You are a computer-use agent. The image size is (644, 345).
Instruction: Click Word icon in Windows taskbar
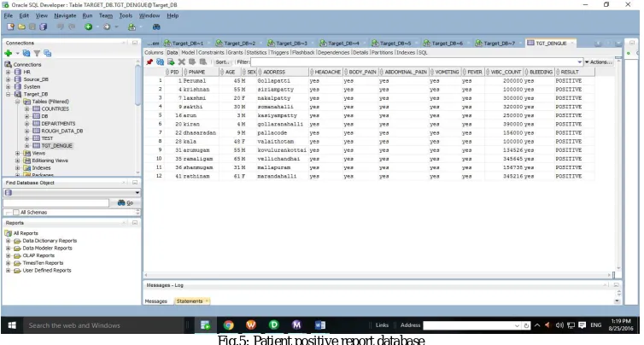click(320, 325)
